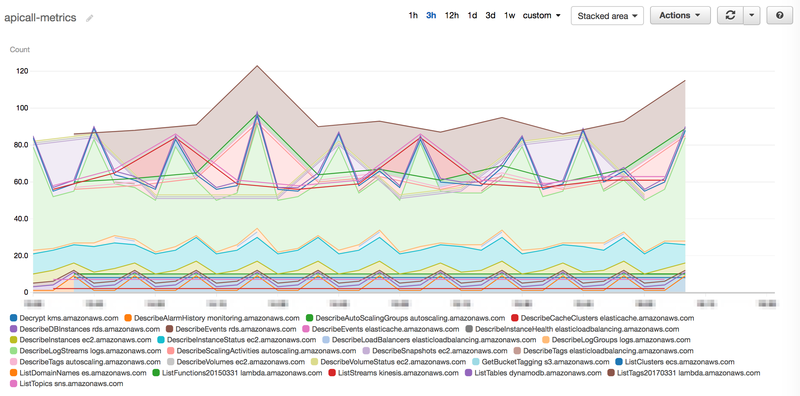Click legend text 'ListTopics sns.amazonaws.com'
The width and height of the screenshot is (800, 396).
(71, 384)
